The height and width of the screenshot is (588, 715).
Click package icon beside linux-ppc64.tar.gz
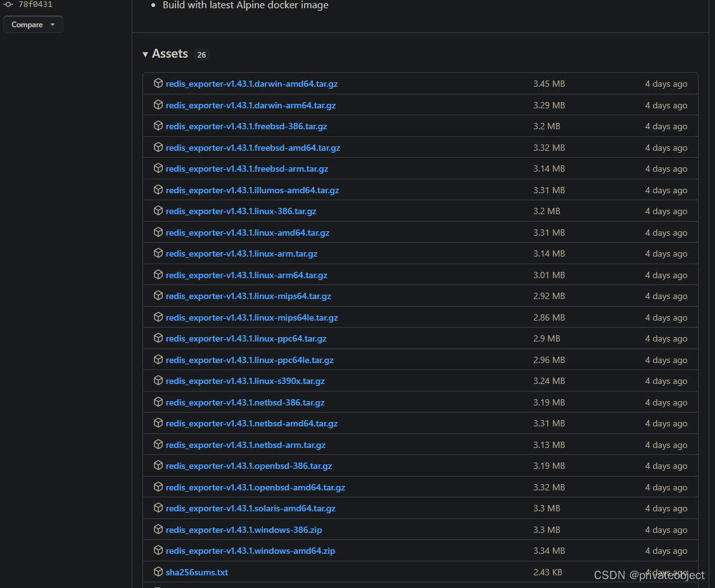click(x=158, y=338)
